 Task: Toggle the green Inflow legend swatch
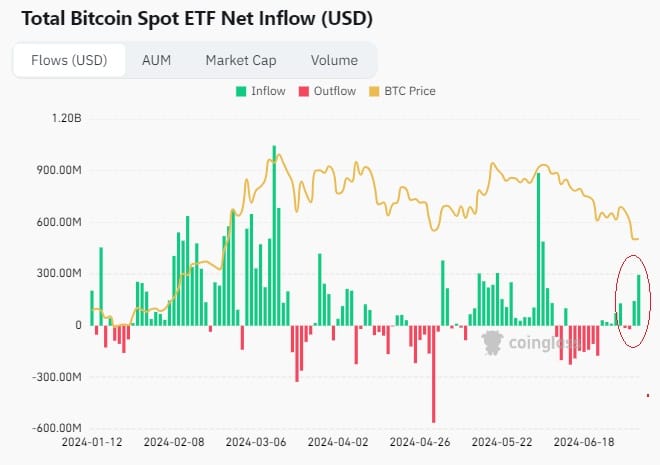(241, 91)
